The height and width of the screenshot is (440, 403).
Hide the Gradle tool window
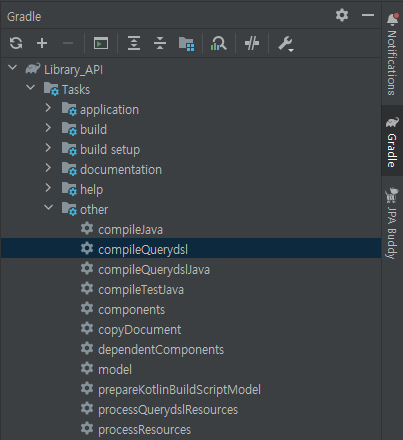(368, 15)
